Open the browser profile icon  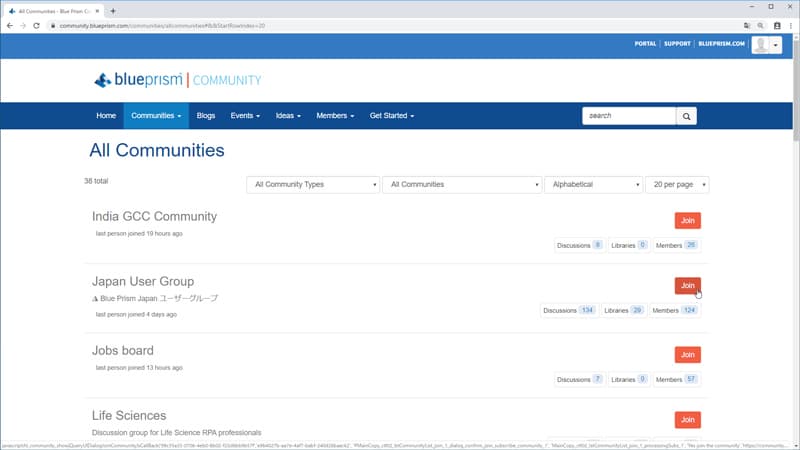click(x=777, y=26)
